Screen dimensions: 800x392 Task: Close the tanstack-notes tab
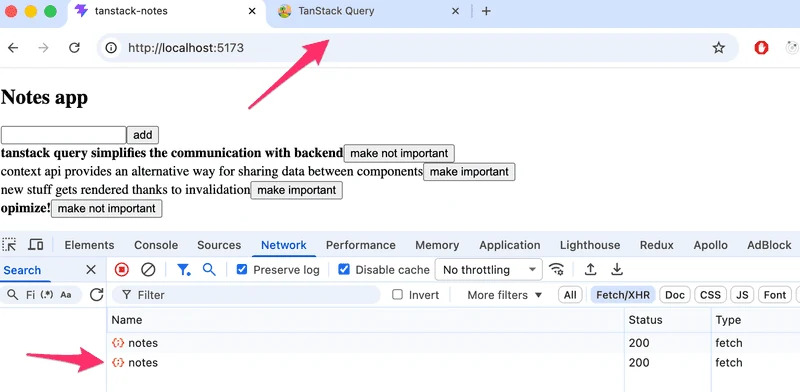252,11
